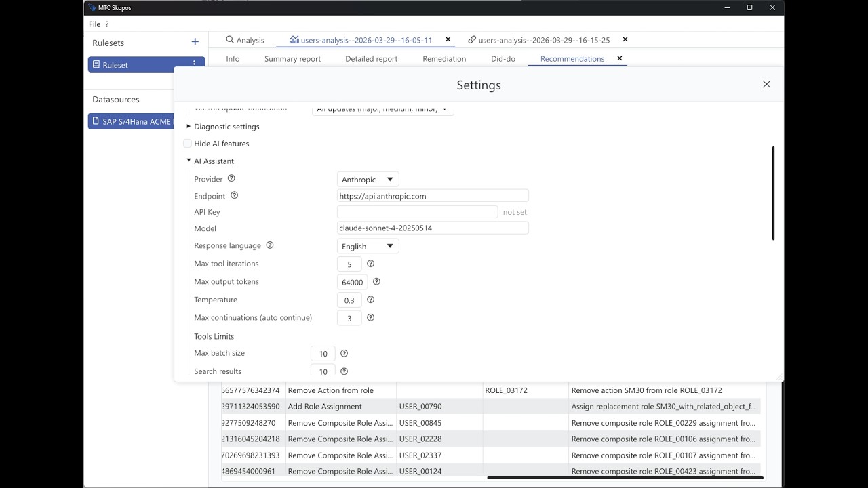Image resolution: width=868 pixels, height=488 pixels.
Task: Click the USER_00790 cell
Action: click(439, 407)
